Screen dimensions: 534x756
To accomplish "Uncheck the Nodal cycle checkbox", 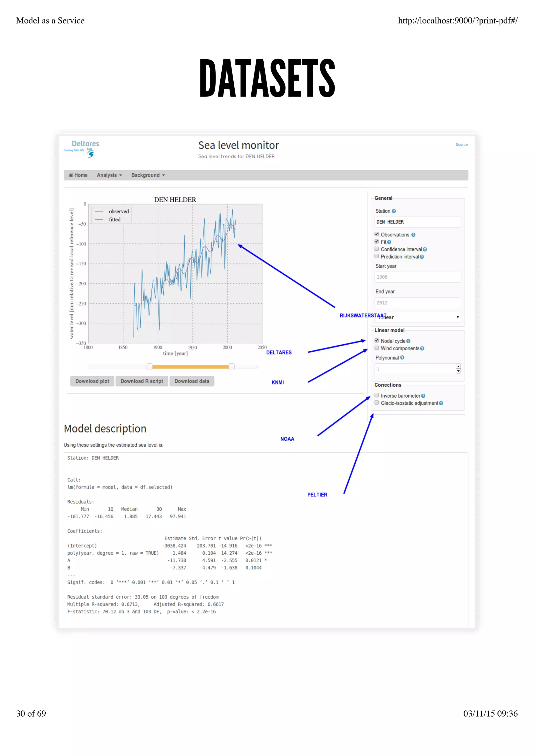I will tap(377, 340).
